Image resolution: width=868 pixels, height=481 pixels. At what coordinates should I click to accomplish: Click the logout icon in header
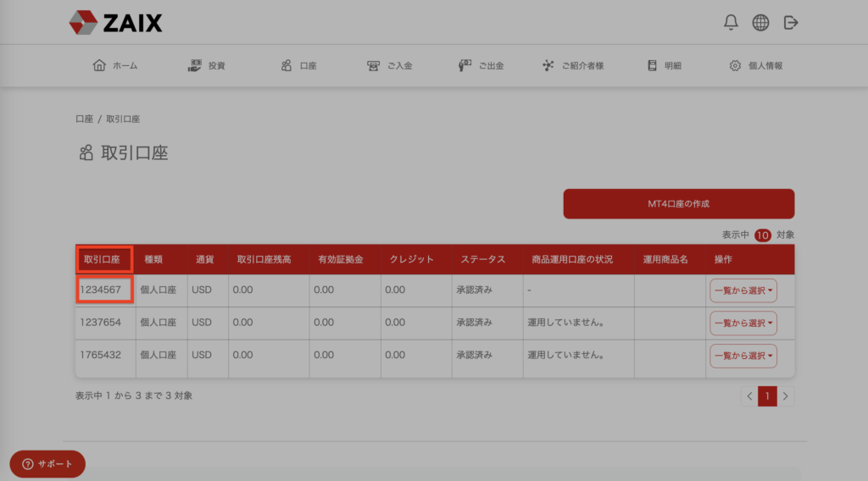[791, 23]
